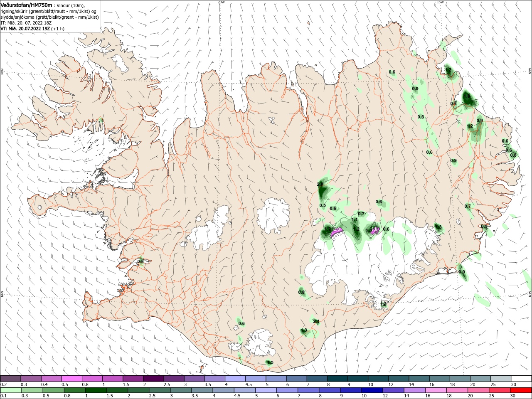Image resolution: width=532 pixels, height=399 pixels.
Task: Pick the dark navy blue 10 mm rain swatch
Action: 372,390
